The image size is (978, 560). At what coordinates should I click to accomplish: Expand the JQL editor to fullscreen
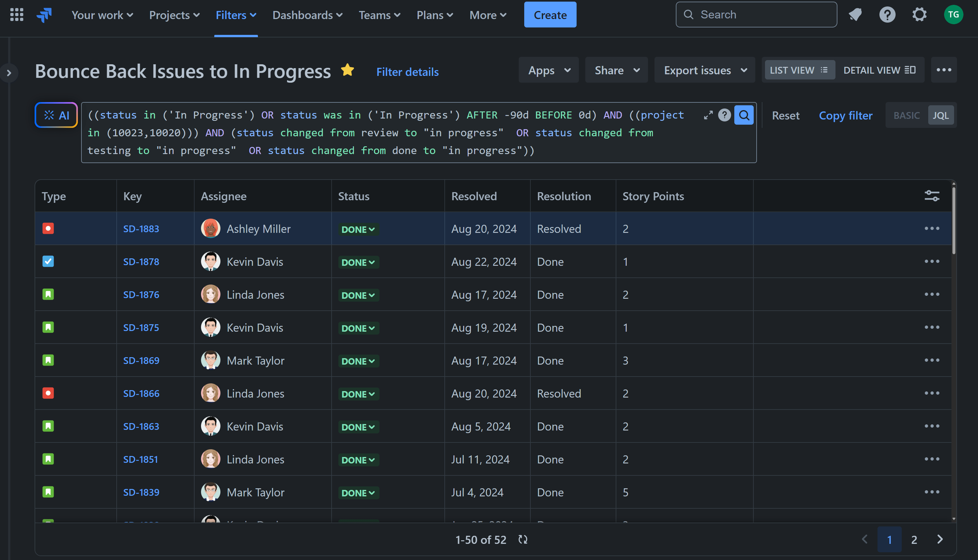[707, 115]
